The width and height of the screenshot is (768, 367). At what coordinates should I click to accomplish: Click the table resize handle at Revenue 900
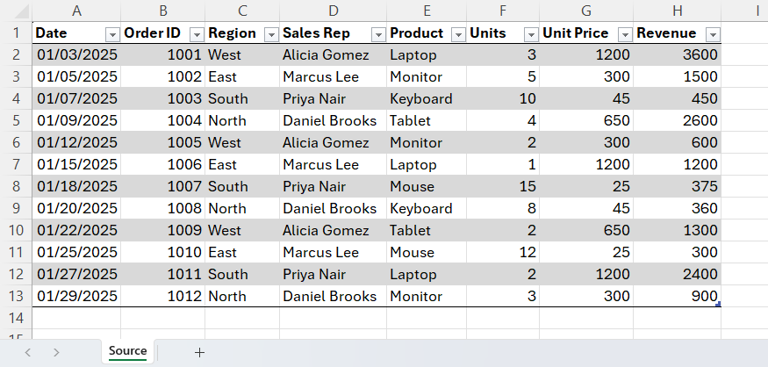pos(718,304)
